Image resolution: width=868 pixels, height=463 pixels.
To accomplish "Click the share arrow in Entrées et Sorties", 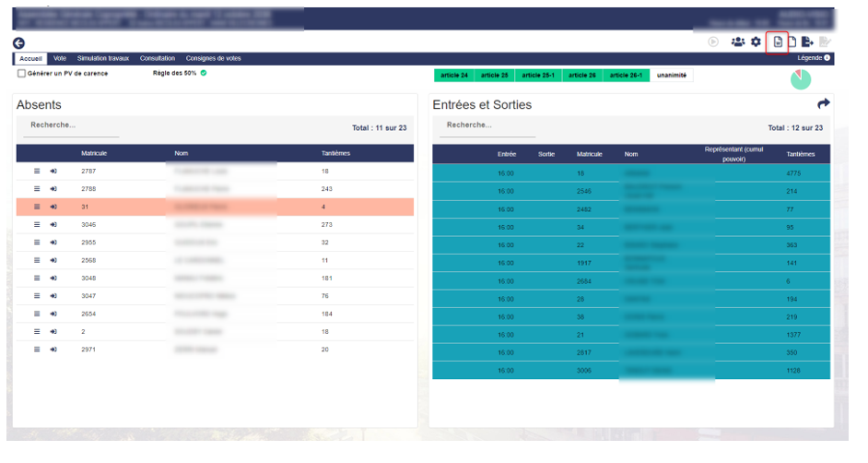I will coord(824,103).
